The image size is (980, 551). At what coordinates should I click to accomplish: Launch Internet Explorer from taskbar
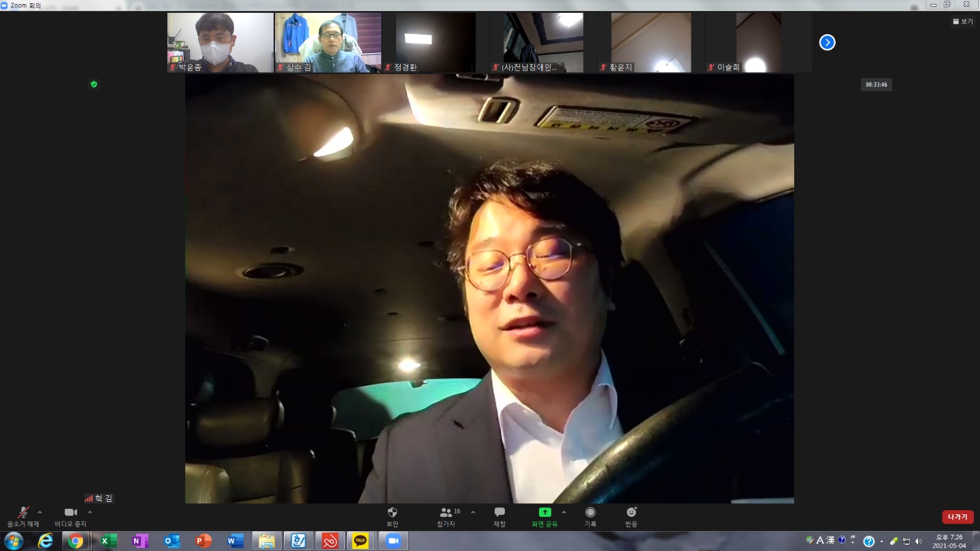46,541
